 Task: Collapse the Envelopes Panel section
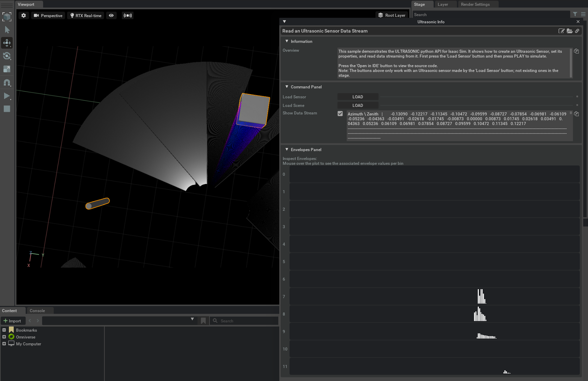point(287,149)
